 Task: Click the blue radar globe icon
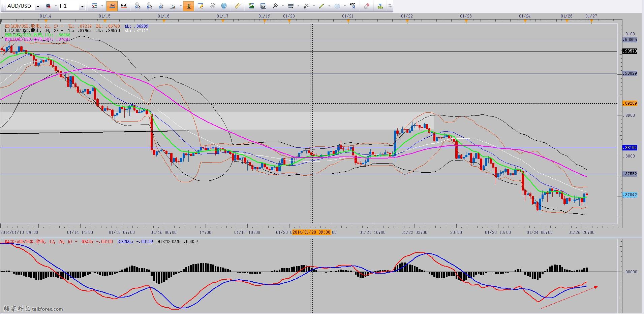click(x=224, y=6)
